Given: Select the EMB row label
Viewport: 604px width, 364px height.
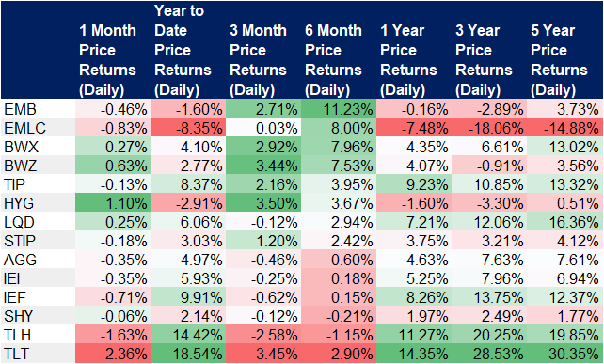Looking at the screenshot, I should tap(38, 109).
